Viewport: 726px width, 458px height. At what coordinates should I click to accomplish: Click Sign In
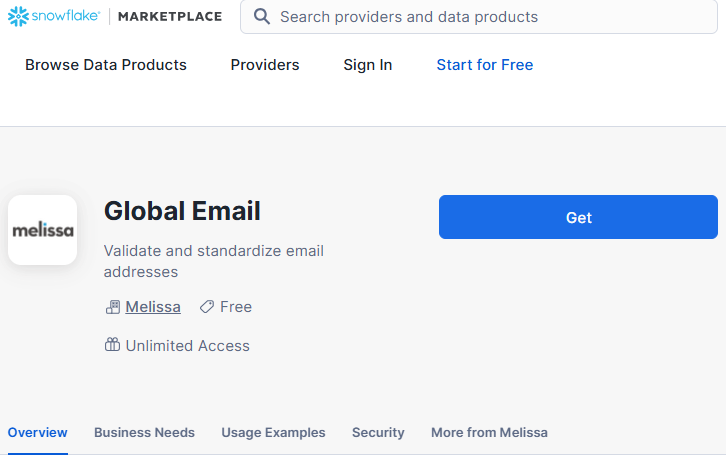pos(368,65)
